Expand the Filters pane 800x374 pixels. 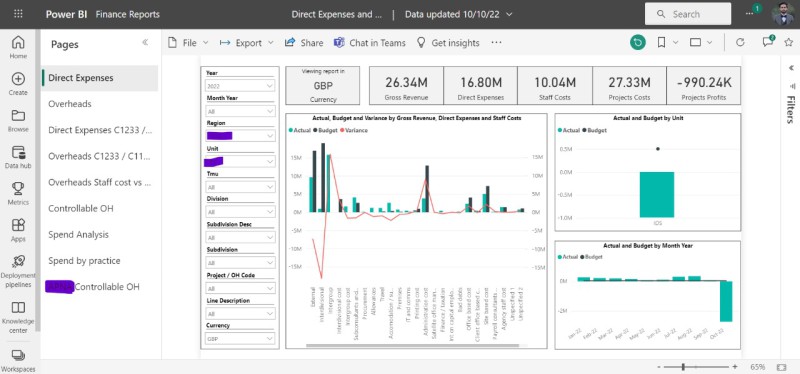point(791,67)
